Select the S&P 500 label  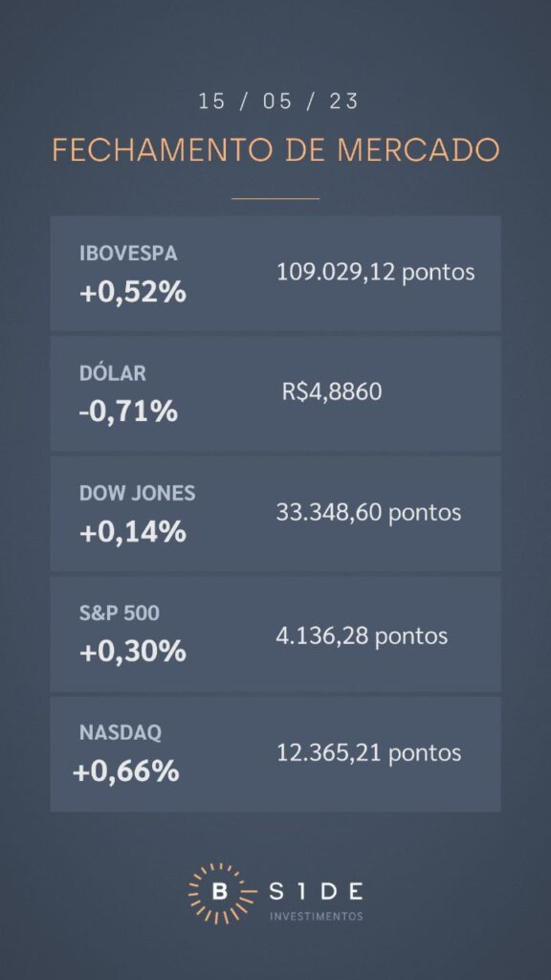pyautogui.click(x=120, y=613)
